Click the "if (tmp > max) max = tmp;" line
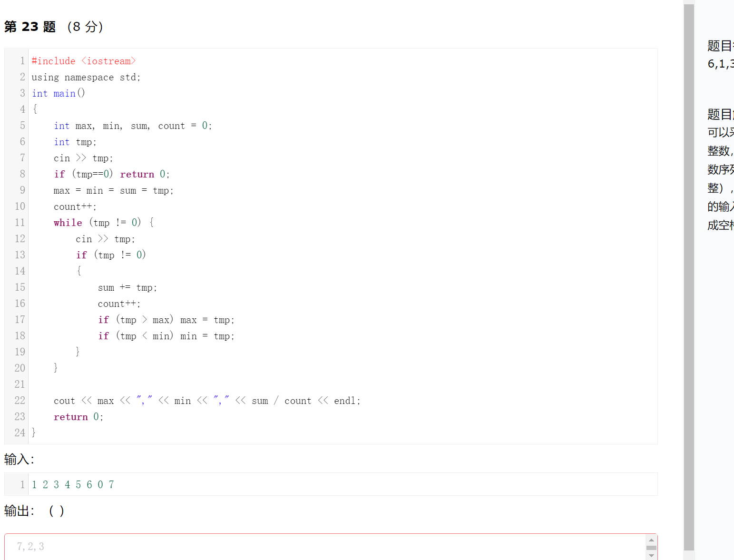Image resolution: width=734 pixels, height=560 pixels. (166, 320)
